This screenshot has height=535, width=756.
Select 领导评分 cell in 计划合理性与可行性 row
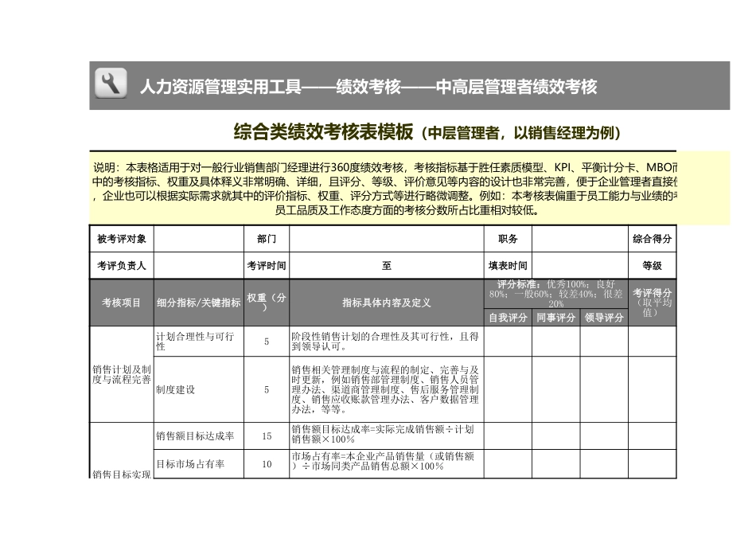604,342
